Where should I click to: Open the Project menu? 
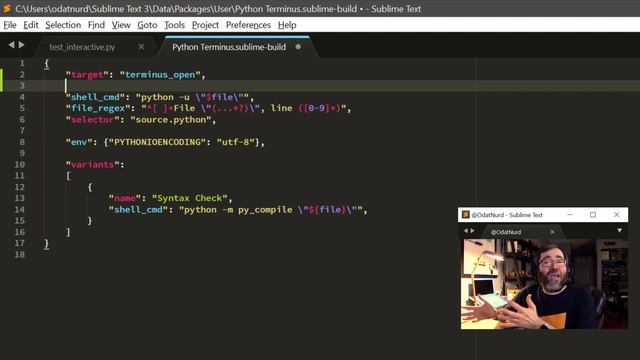(205, 25)
